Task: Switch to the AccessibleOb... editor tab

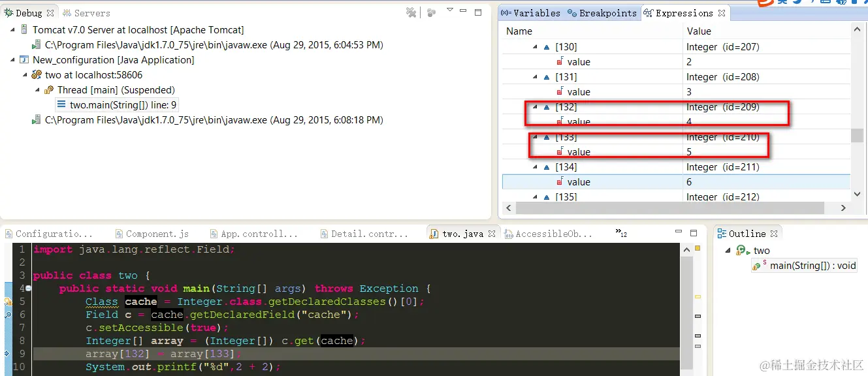Action: pos(549,234)
